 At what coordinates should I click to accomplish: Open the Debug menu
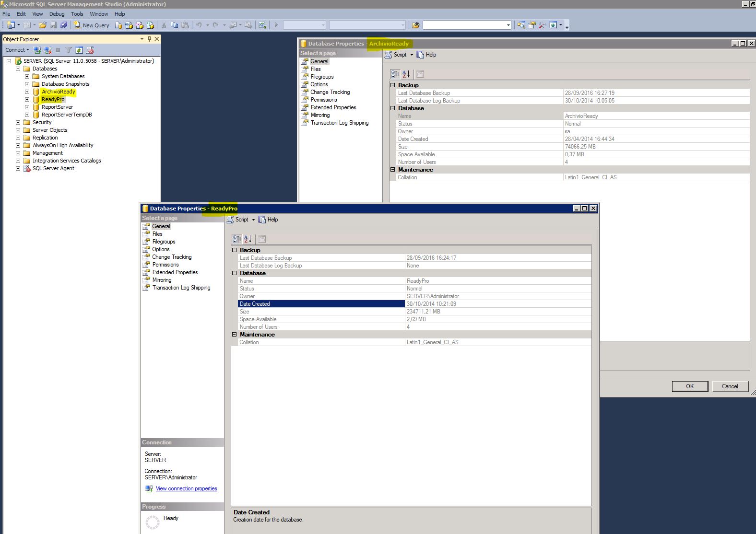pos(57,14)
